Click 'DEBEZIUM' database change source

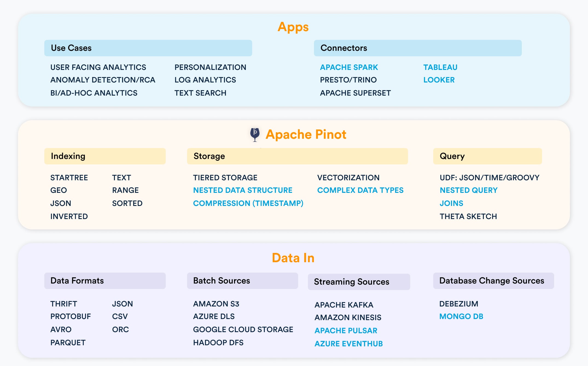[459, 304]
